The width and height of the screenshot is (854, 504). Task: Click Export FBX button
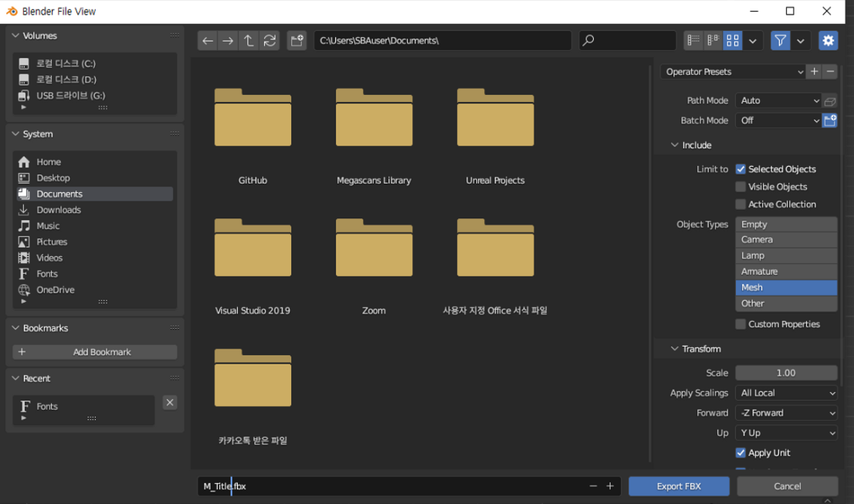[x=679, y=486]
